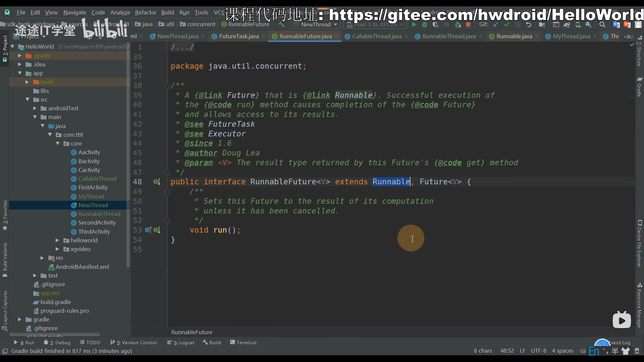This screenshot has height=362, width=644.
Task: Run the app with coverage
Action: 435,24
